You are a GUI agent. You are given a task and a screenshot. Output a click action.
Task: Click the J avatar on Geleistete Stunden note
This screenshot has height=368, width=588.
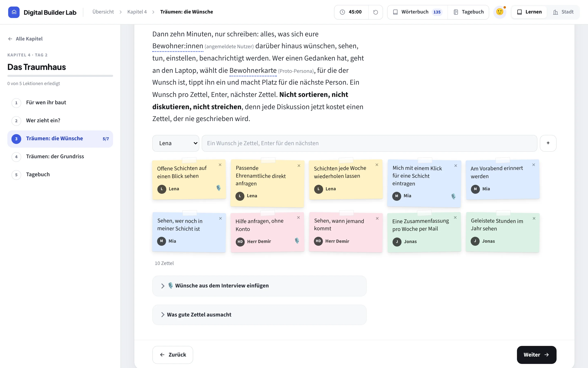point(475,241)
